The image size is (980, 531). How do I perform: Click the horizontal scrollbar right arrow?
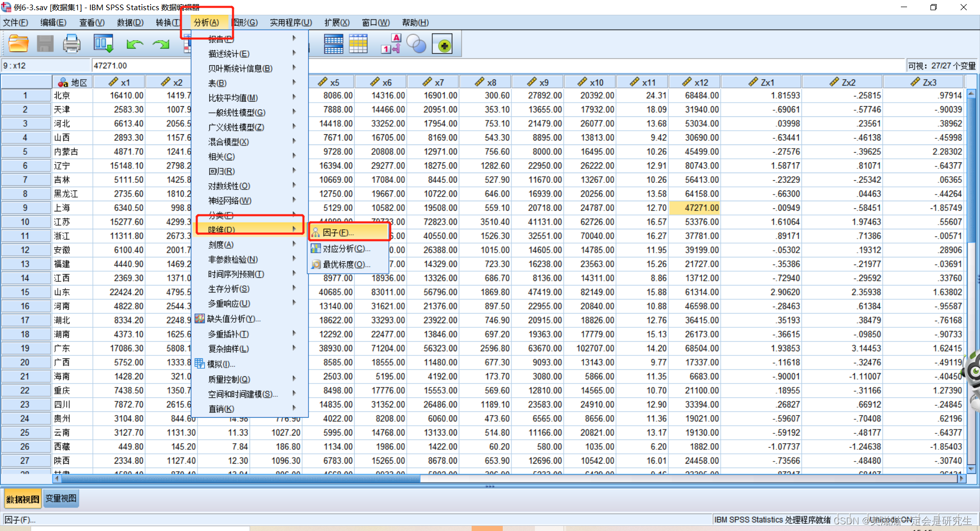[962, 479]
